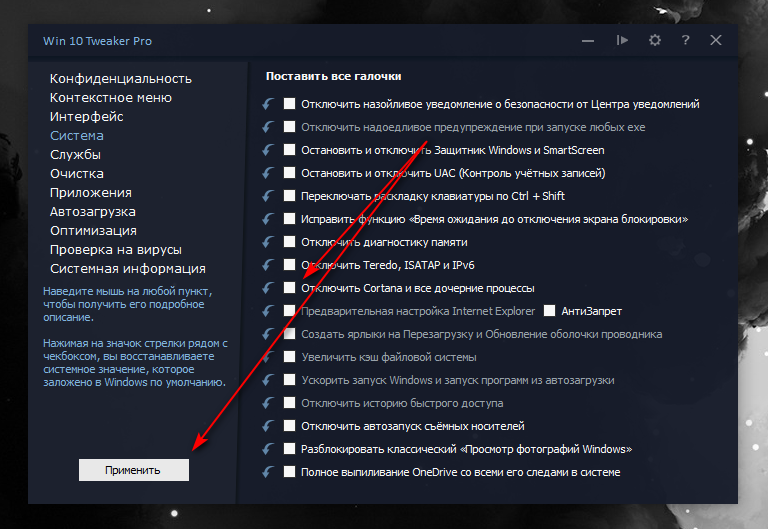This screenshot has height=529, width=768.
Task: Tick disable removable media autorun checkbox
Action: point(289,426)
